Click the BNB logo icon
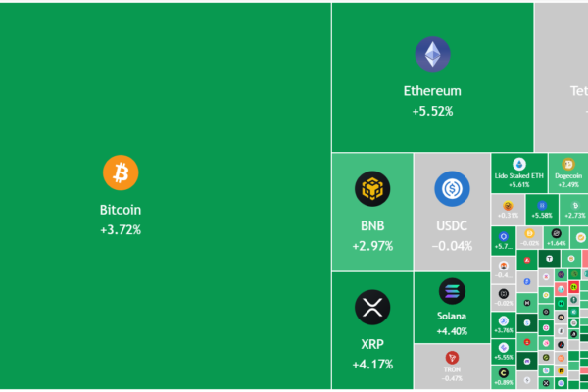 (372, 189)
